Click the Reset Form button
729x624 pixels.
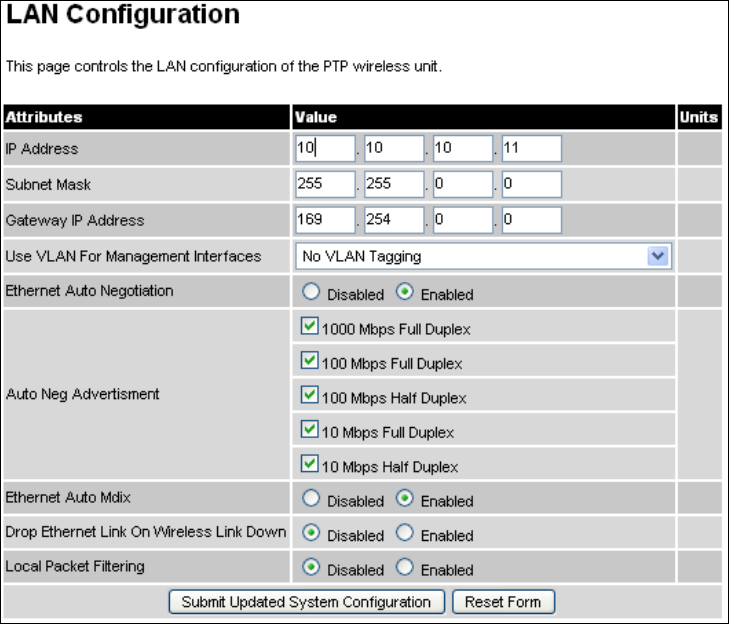click(504, 602)
